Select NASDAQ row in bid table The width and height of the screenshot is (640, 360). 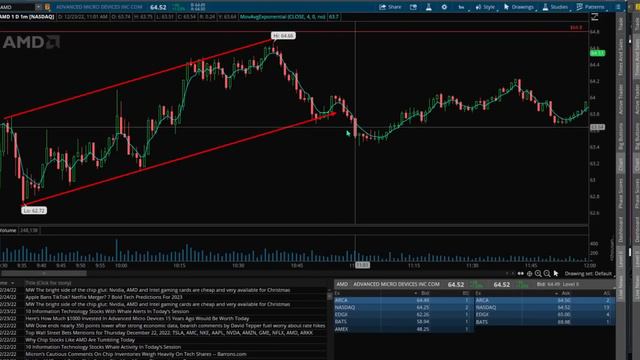click(403, 307)
